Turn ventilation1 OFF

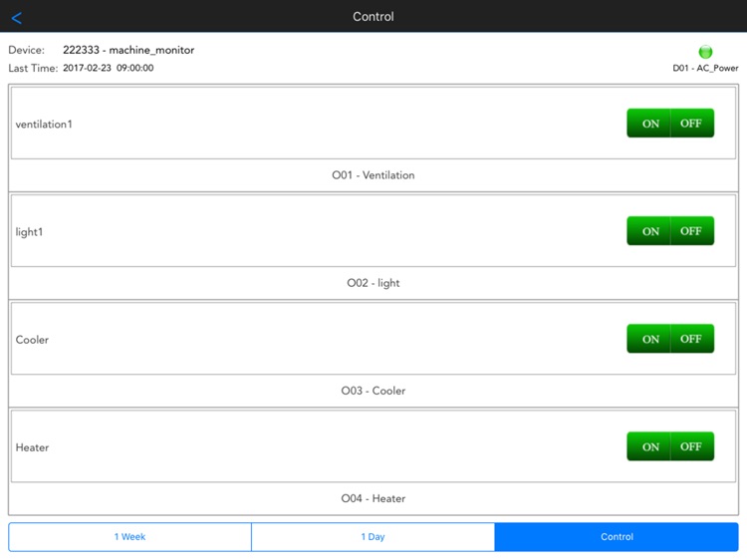pyautogui.click(x=692, y=124)
